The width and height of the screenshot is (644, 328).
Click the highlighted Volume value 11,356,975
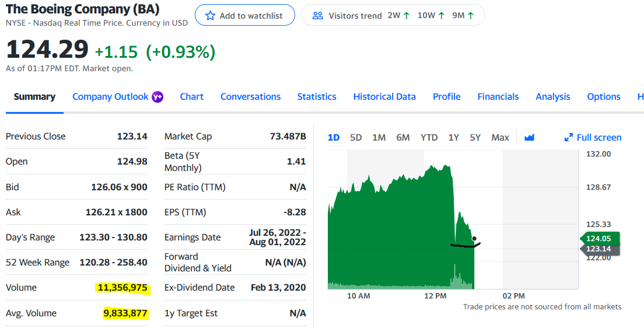(123, 288)
